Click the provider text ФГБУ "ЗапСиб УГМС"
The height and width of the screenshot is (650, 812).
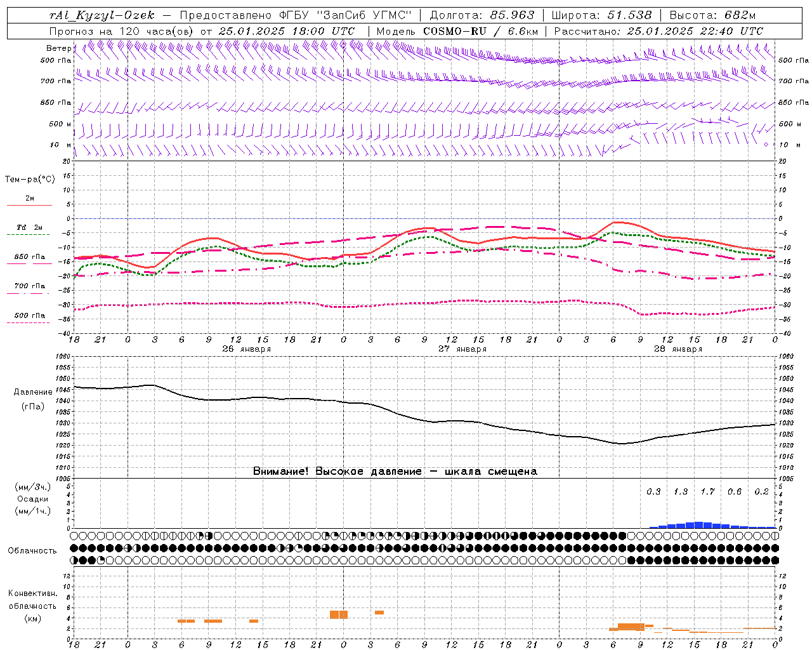pos(346,15)
